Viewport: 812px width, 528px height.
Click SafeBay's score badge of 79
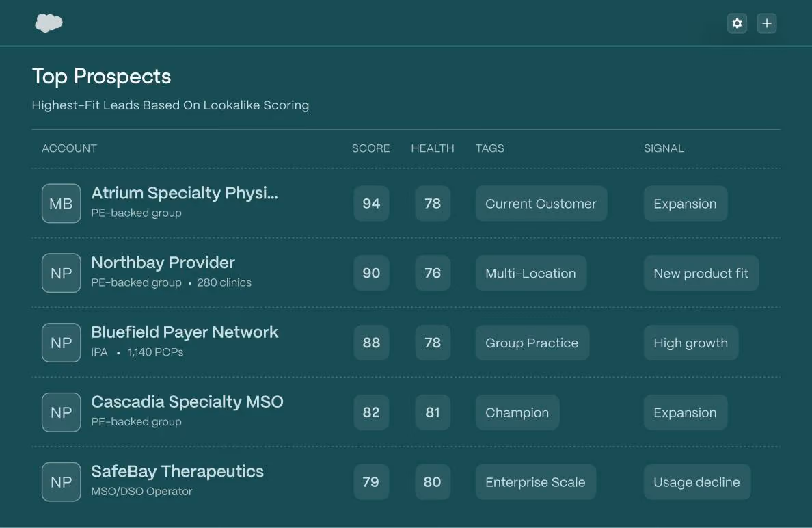(371, 482)
